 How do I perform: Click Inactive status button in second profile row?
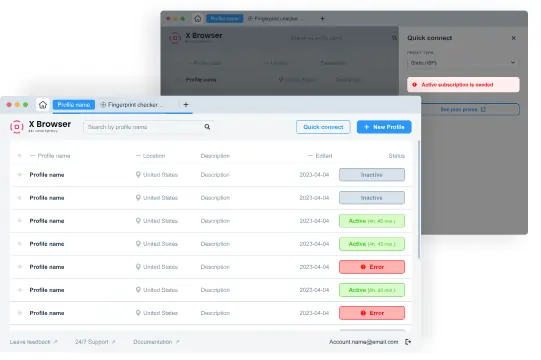372,198
